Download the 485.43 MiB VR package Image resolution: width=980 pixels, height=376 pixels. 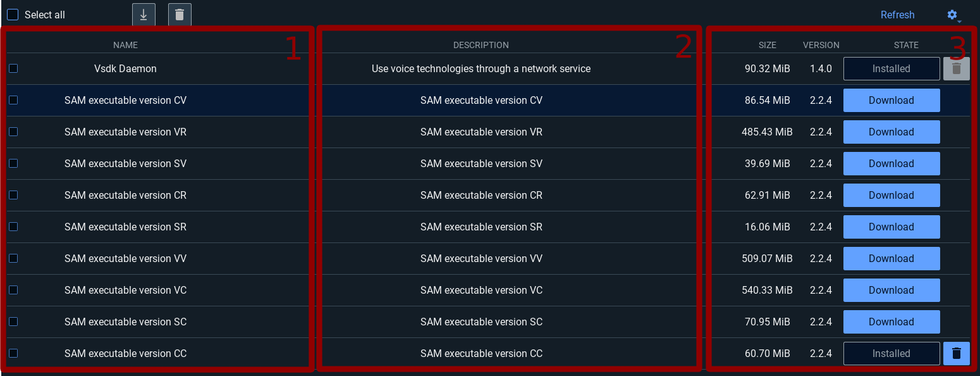(x=891, y=132)
